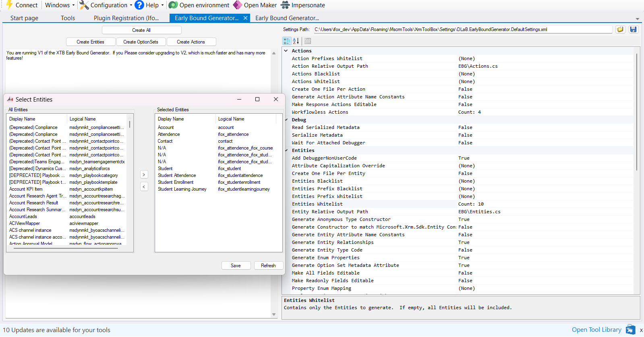
Task: Switch to the Start page tab
Action: 24,18
